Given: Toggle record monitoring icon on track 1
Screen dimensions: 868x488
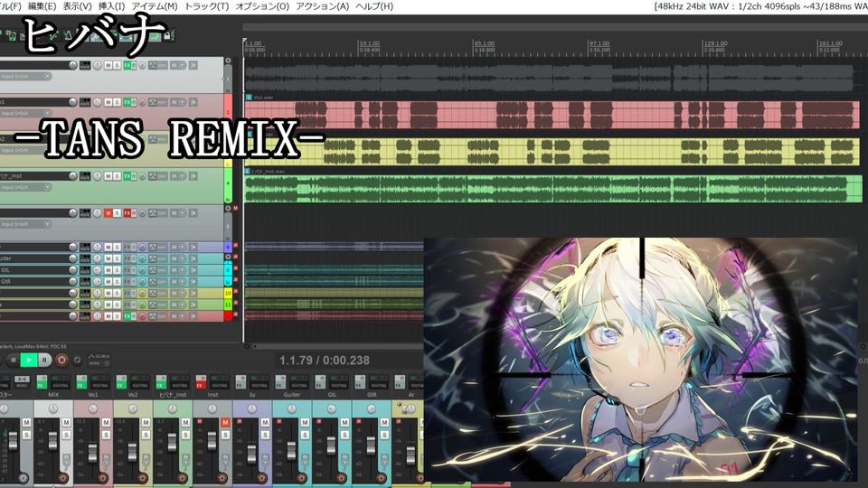Looking at the screenshot, I should coord(193,65).
